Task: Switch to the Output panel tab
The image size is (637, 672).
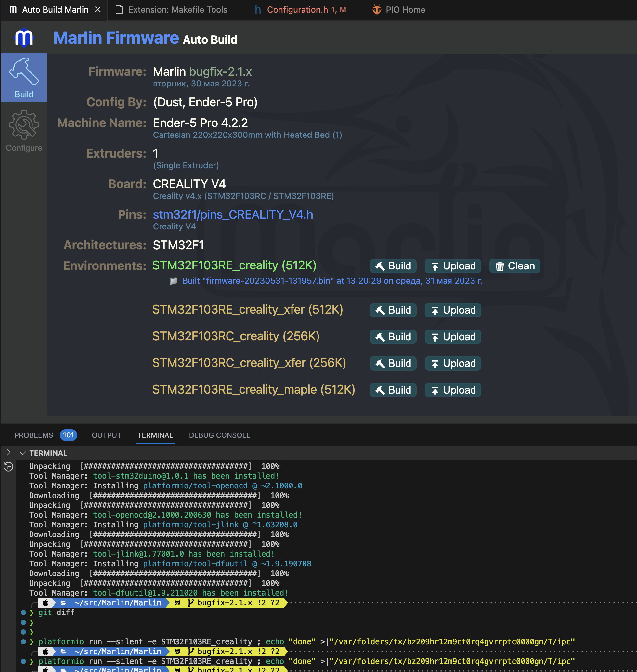Action: [x=106, y=435]
